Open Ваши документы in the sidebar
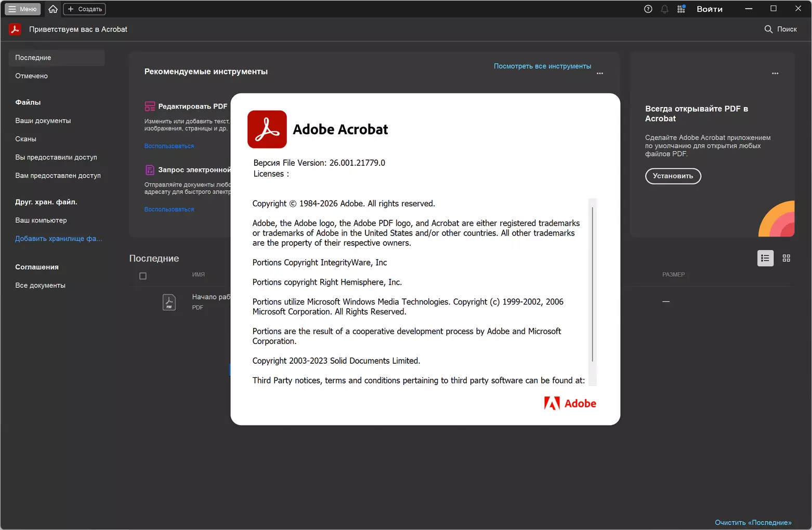This screenshot has height=530, width=812. 43,121
